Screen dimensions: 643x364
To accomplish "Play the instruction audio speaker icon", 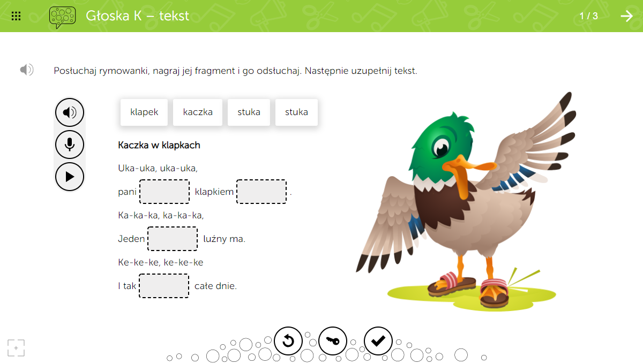I will (27, 70).
